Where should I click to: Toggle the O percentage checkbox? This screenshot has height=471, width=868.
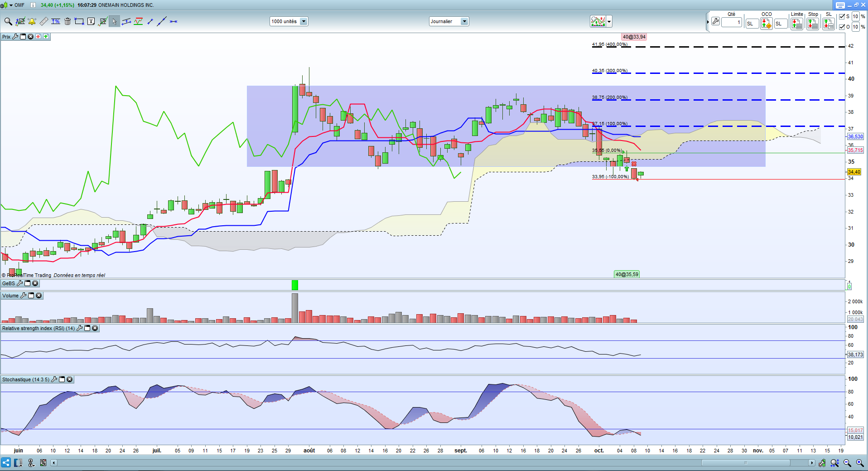click(x=842, y=27)
